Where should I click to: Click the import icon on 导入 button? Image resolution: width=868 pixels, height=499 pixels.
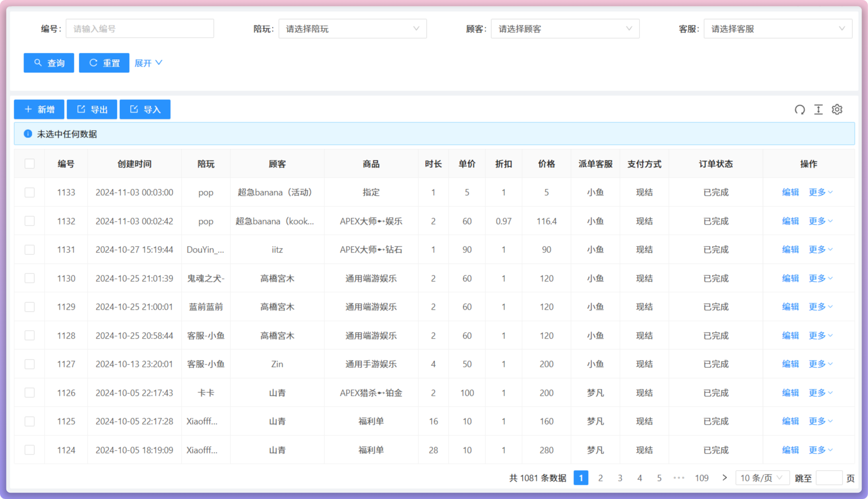point(133,109)
